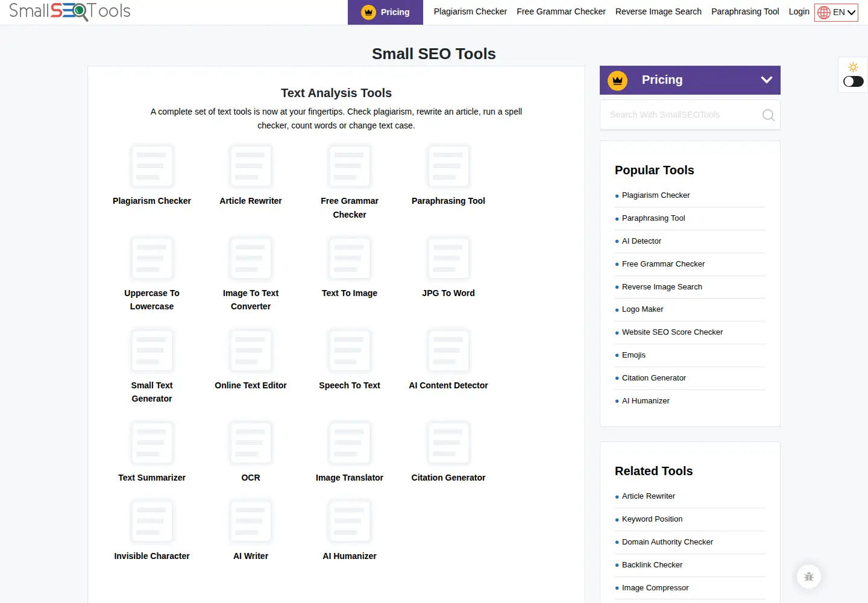868x603 pixels.
Task: Open the bug report floating button
Action: click(x=809, y=576)
